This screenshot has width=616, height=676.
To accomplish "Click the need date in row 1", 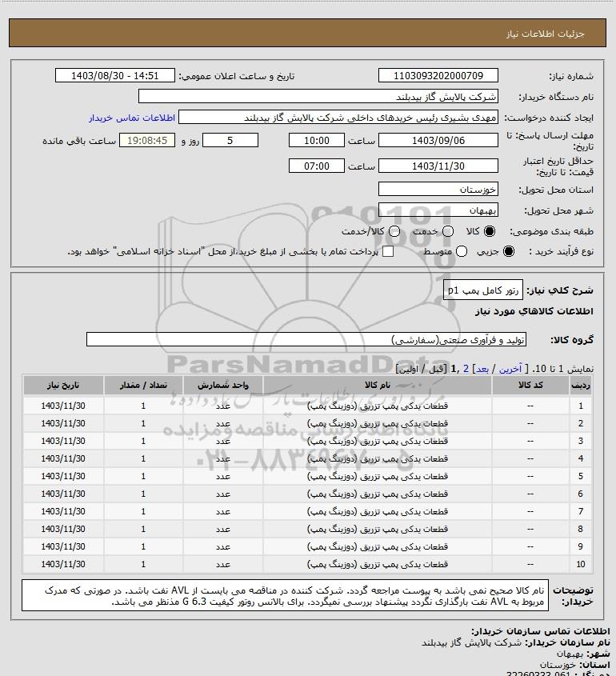I will pos(63,406).
